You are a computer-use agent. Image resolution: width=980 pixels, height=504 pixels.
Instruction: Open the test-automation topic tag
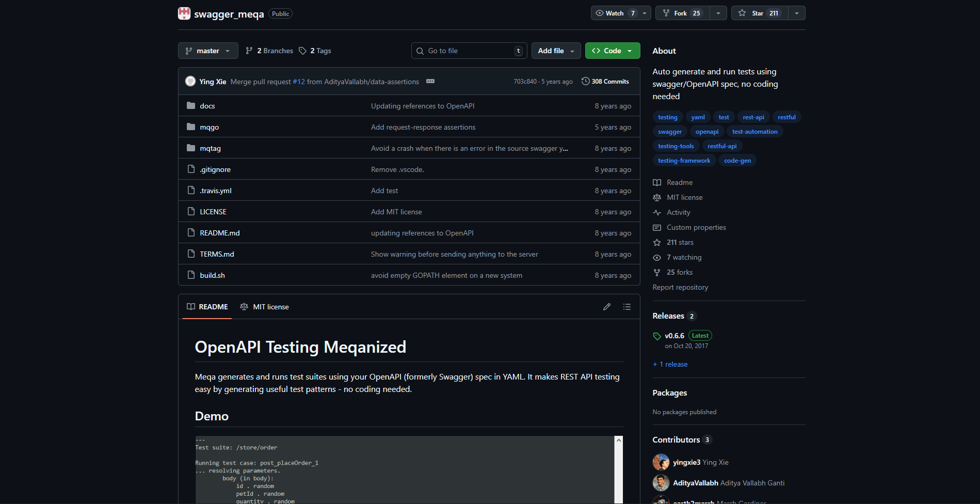pos(754,132)
